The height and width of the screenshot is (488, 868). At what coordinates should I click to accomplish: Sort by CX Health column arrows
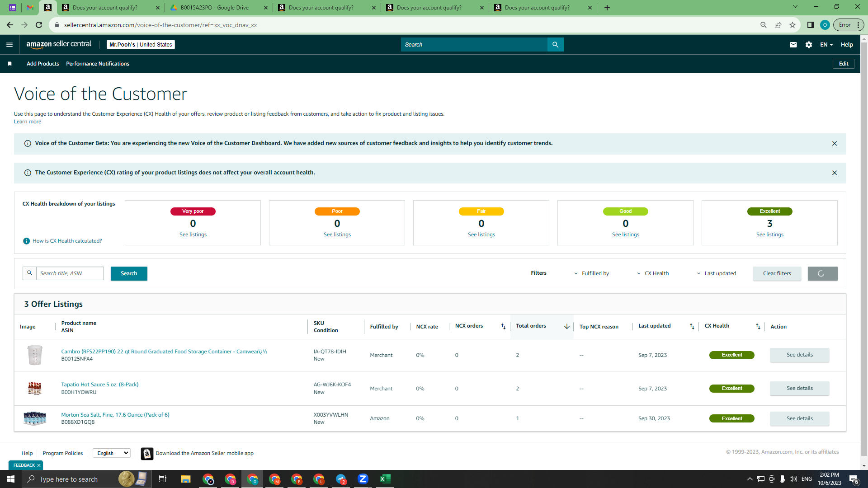pyautogui.click(x=758, y=326)
